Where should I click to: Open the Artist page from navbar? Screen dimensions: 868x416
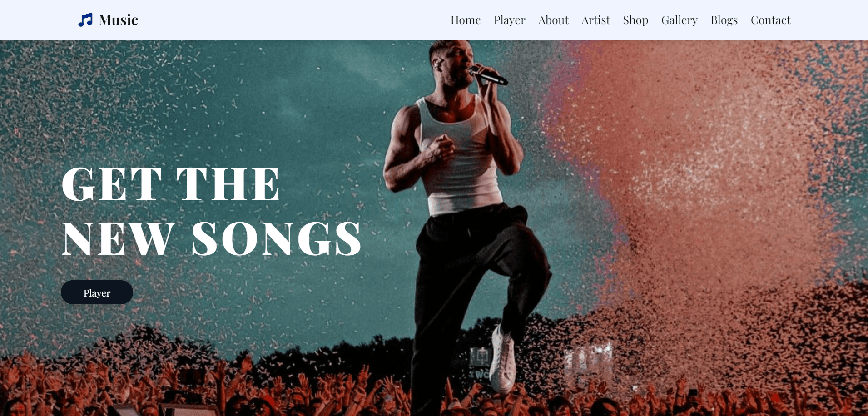pyautogui.click(x=595, y=20)
